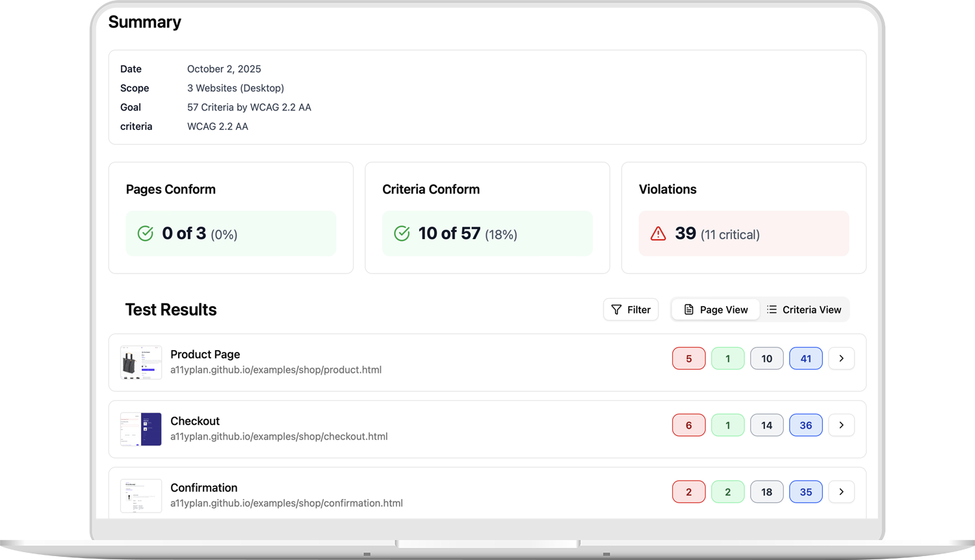The height and width of the screenshot is (560, 975).
Task: Switch to Page View tab
Action: pyautogui.click(x=716, y=310)
